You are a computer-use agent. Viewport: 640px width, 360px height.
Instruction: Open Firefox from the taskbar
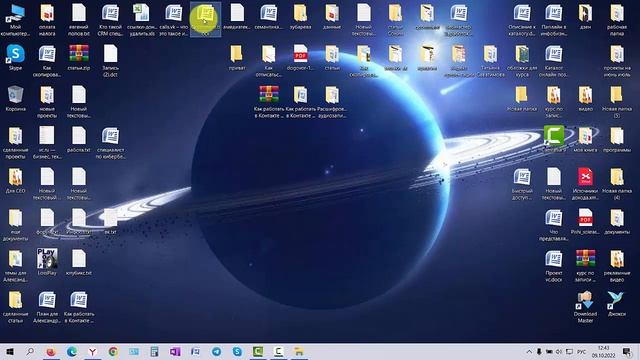click(x=51, y=351)
